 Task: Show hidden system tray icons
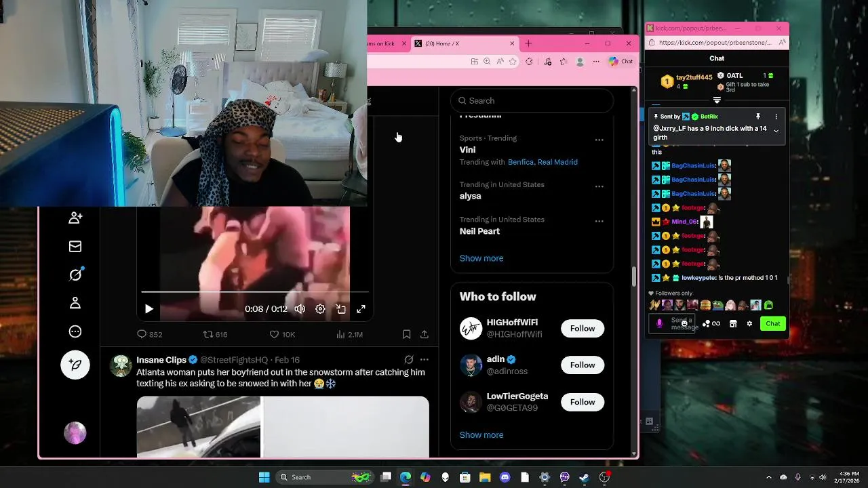point(768,477)
